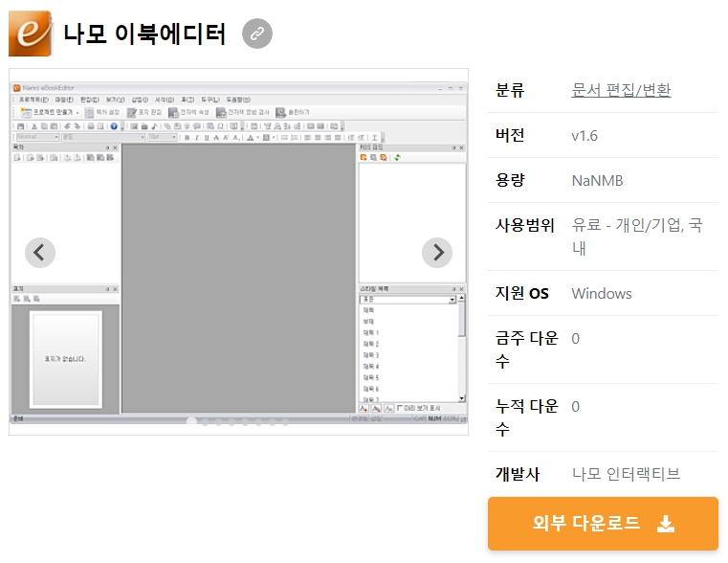
Task: Open the style list filter dropdown
Action: coord(408,300)
